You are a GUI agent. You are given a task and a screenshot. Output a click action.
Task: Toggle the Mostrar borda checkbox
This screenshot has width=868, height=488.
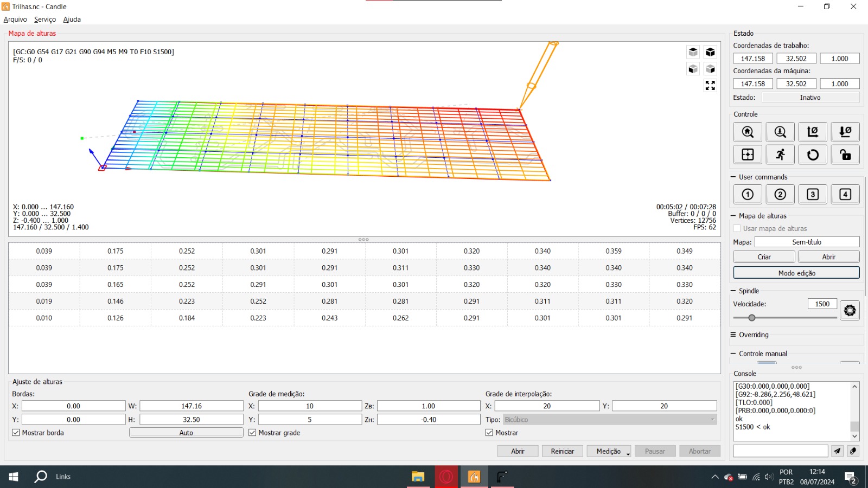[x=16, y=433]
